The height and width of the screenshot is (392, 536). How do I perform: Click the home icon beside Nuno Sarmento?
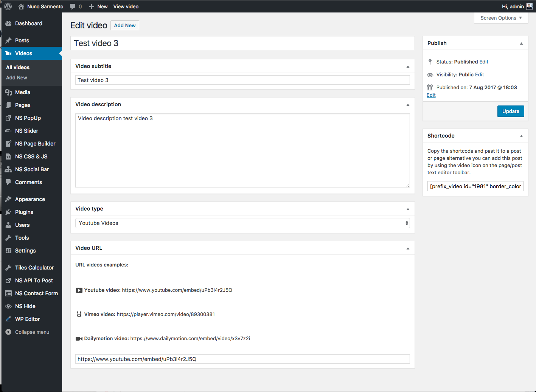pos(21,6)
